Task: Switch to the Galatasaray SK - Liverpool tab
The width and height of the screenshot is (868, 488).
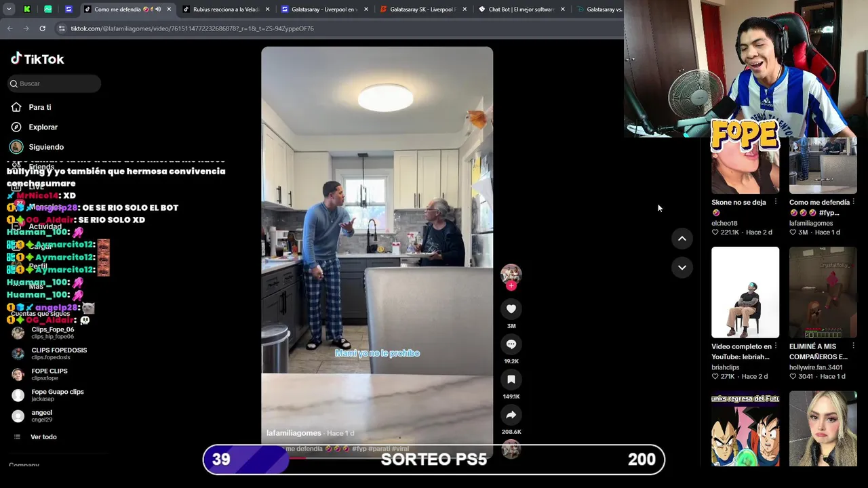Action: click(423, 9)
